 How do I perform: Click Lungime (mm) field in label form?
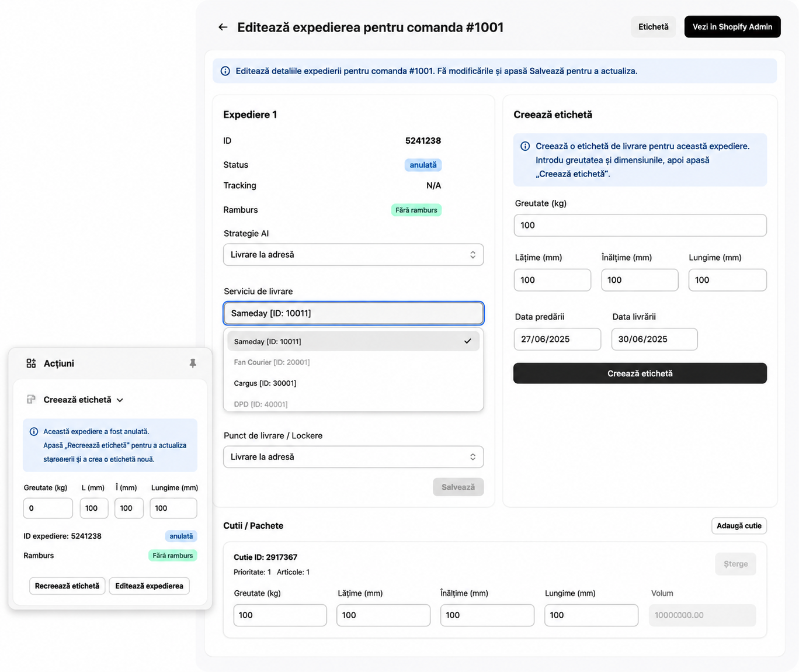coord(728,280)
